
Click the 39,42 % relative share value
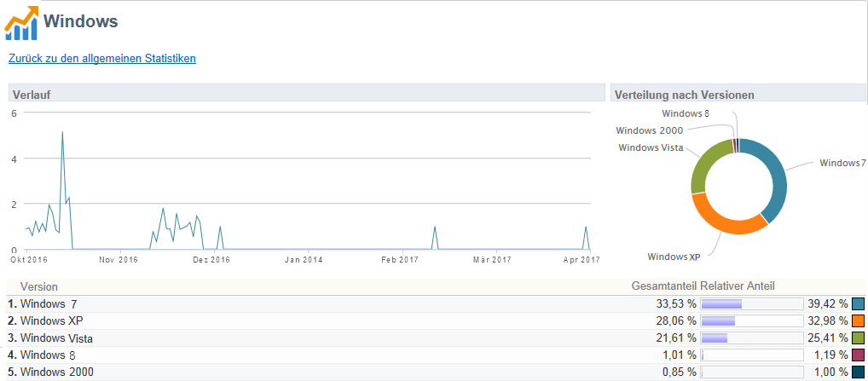[x=828, y=303]
